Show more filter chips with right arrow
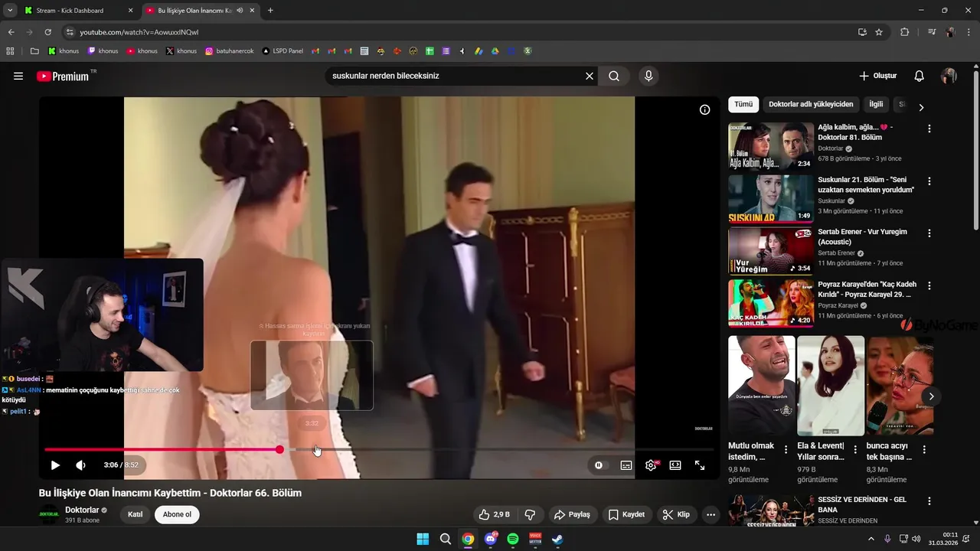Image resolution: width=980 pixels, height=551 pixels. pos(921,107)
